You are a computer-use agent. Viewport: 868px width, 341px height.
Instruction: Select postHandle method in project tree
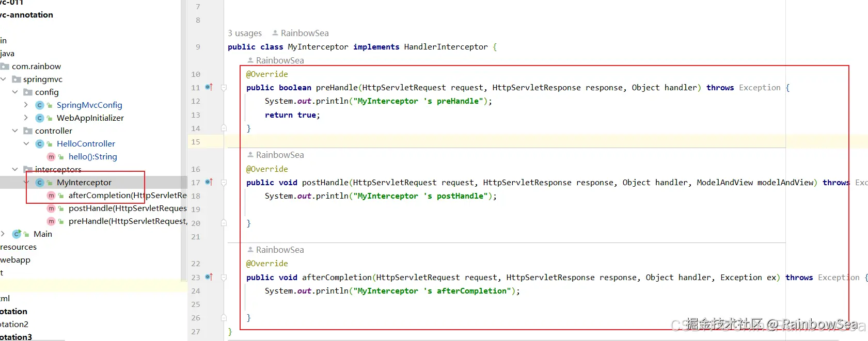point(128,208)
